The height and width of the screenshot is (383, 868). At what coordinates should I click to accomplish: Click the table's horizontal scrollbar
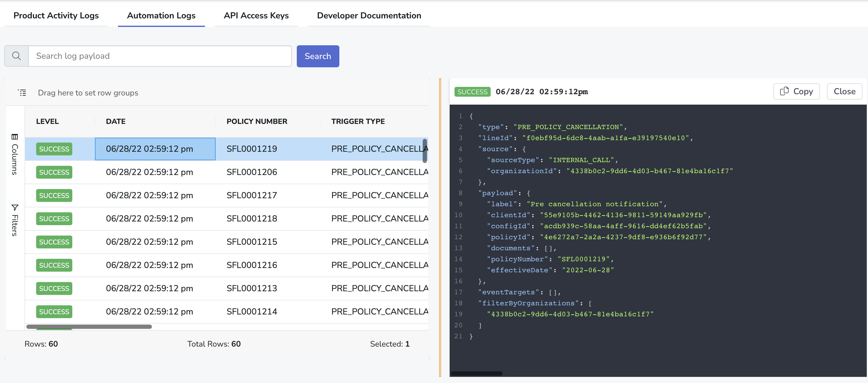click(89, 326)
